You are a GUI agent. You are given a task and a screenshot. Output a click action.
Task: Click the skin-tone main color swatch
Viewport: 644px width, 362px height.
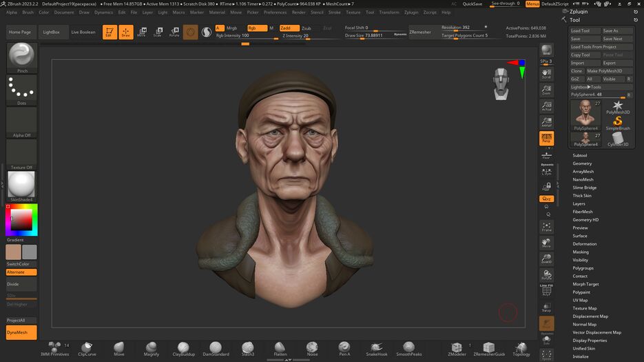coord(13,252)
